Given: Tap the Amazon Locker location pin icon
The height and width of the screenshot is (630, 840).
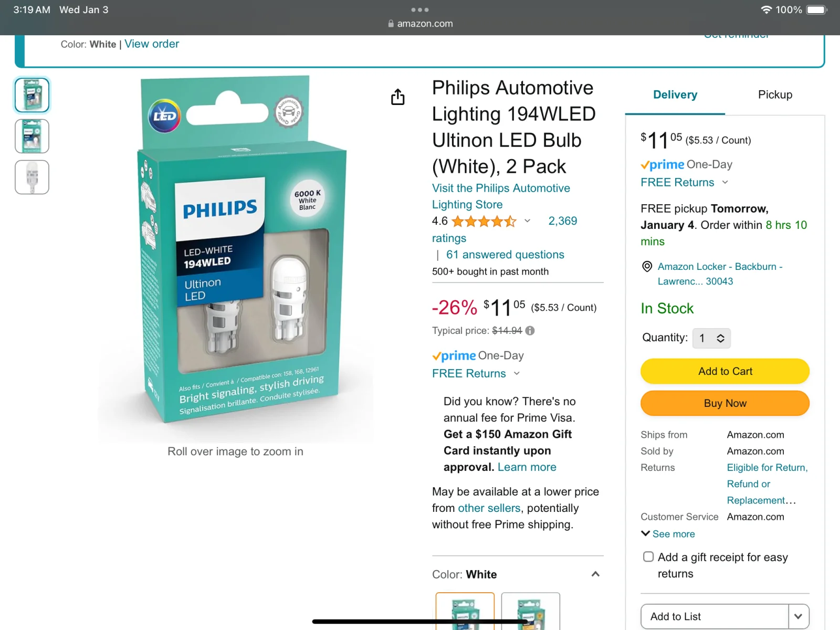Looking at the screenshot, I should pyautogui.click(x=647, y=267).
